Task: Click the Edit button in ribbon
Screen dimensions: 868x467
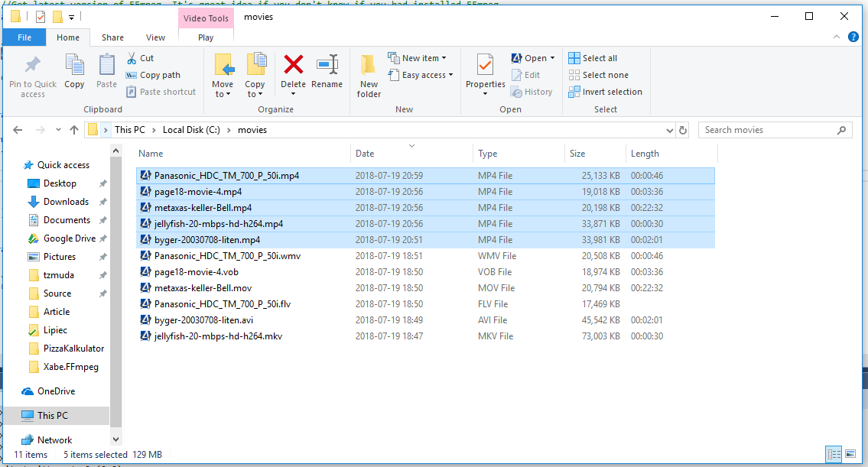Action: (526, 75)
